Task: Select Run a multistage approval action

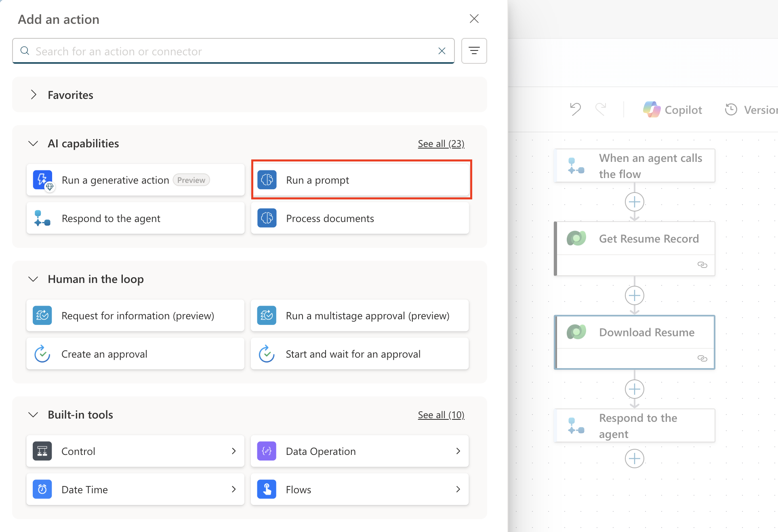Action: 360,316
